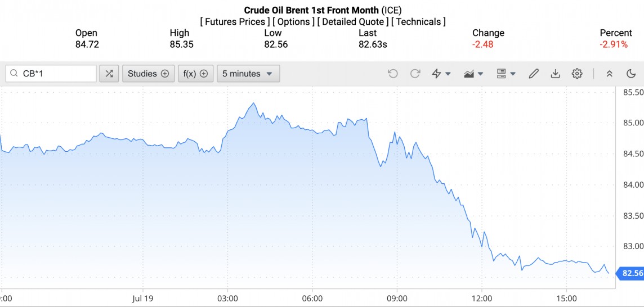Screen dimensions: 644x307
Task: Click the compare symbols shuffle icon
Action: [109, 74]
